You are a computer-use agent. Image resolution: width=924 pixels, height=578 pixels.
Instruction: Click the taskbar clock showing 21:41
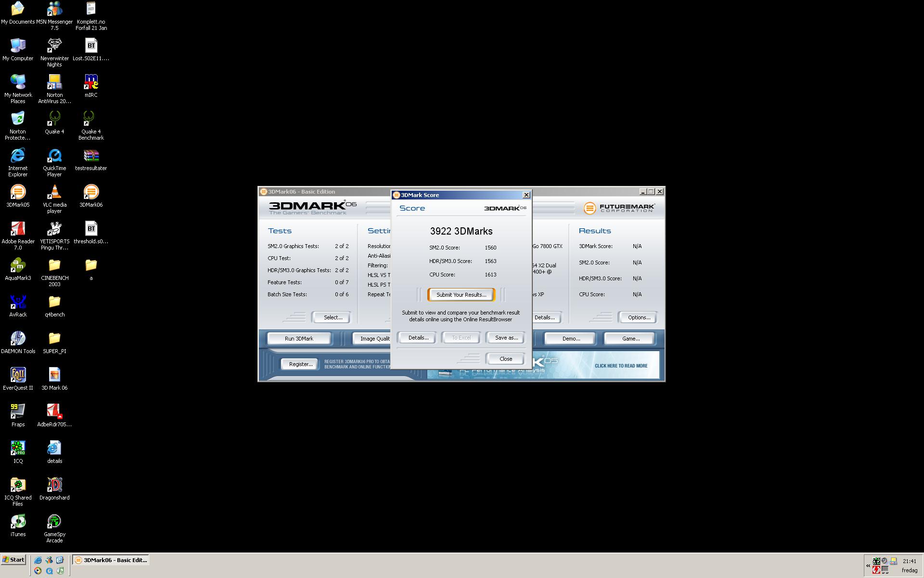909,561
